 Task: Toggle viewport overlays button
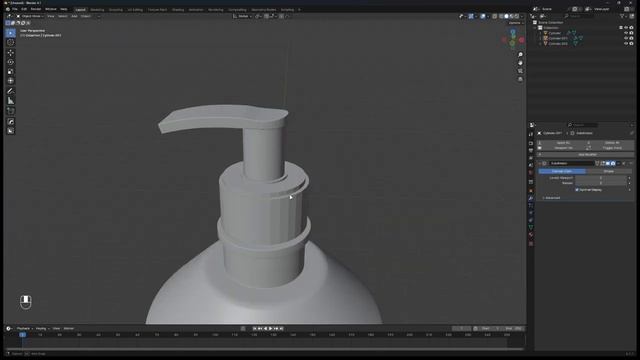(x=483, y=16)
